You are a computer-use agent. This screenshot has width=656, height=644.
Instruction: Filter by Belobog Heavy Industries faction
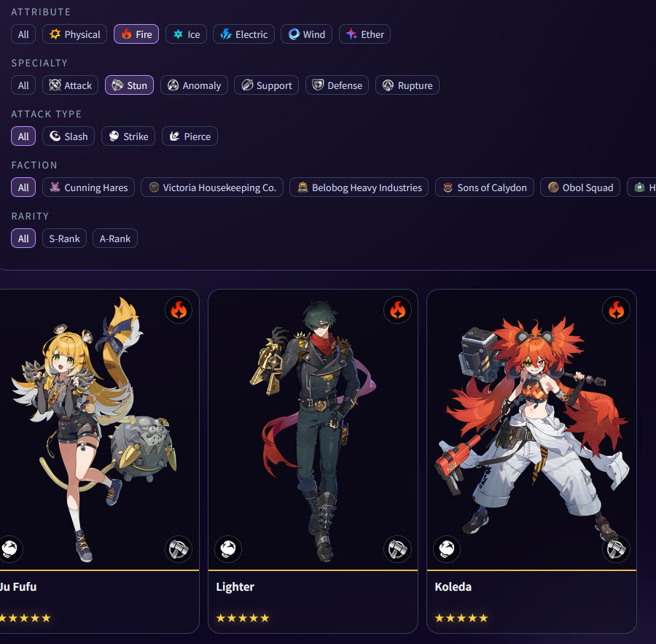[x=359, y=187]
